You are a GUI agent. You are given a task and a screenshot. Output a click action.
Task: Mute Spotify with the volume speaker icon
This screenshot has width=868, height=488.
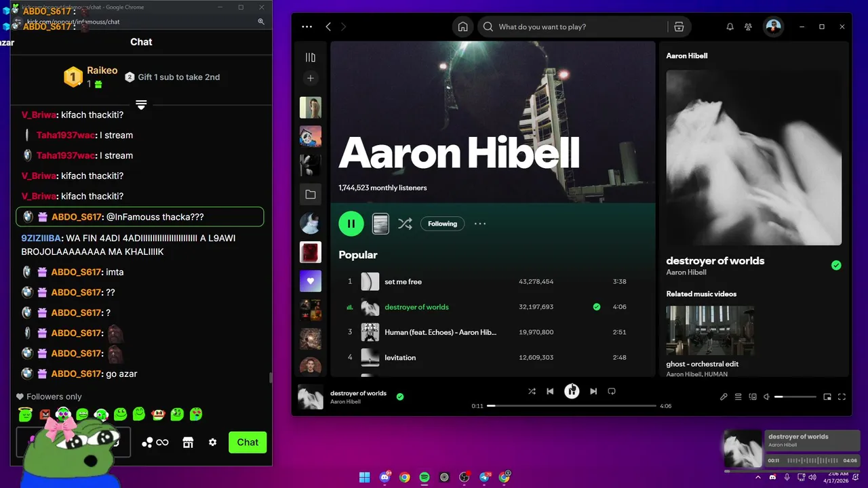click(x=766, y=397)
